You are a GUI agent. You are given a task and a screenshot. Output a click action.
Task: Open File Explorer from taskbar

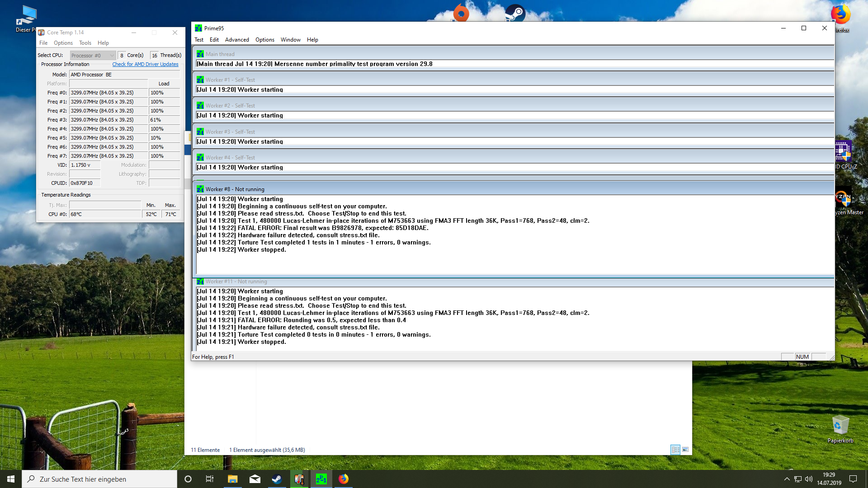click(x=232, y=479)
